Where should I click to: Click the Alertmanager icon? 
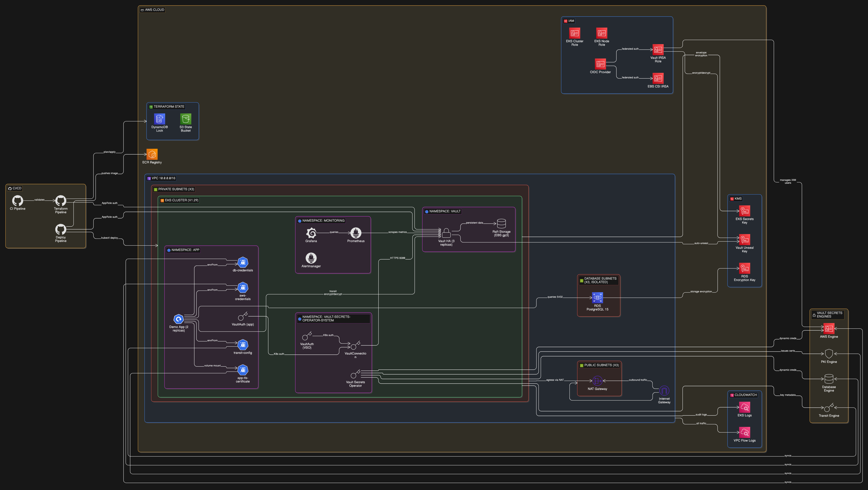point(311,258)
